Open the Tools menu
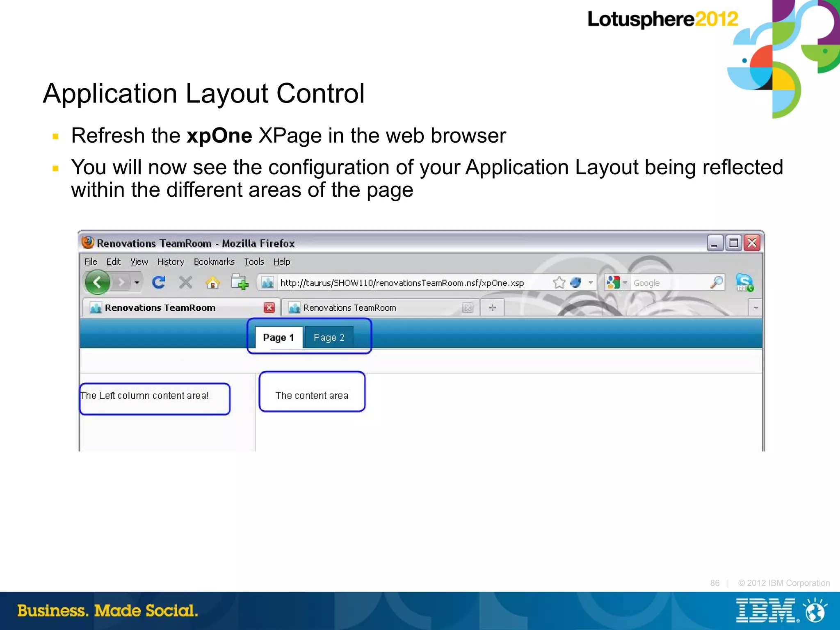The image size is (840, 630). click(254, 262)
